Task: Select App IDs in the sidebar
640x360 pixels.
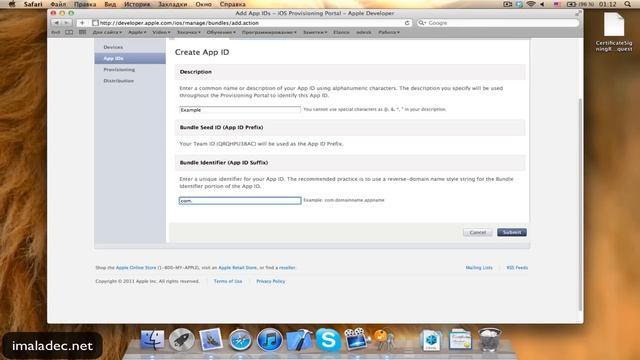Action: click(130, 58)
